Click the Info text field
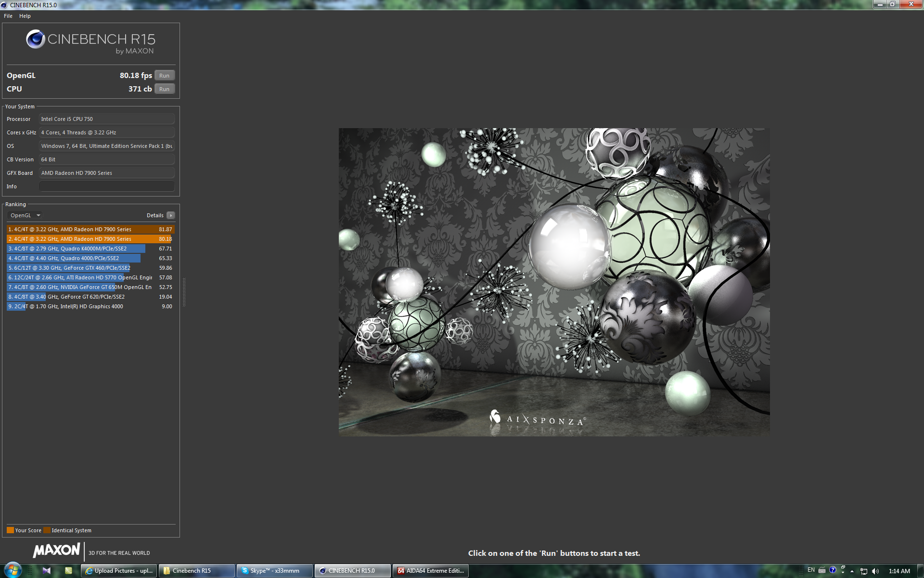 (x=106, y=186)
